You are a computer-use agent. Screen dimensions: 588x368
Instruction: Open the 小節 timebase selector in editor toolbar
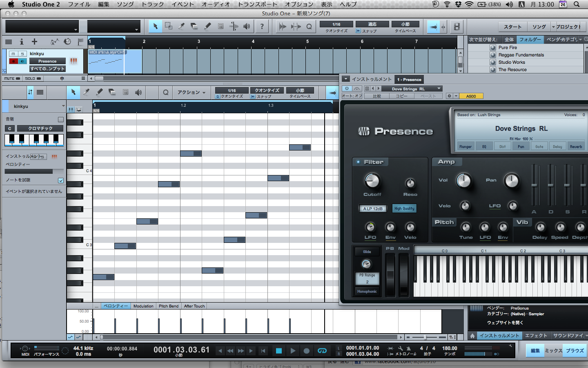point(300,90)
